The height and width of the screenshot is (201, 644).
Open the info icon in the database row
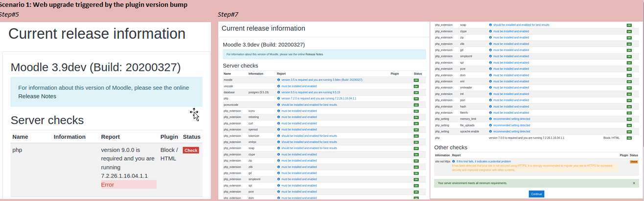pos(278,92)
